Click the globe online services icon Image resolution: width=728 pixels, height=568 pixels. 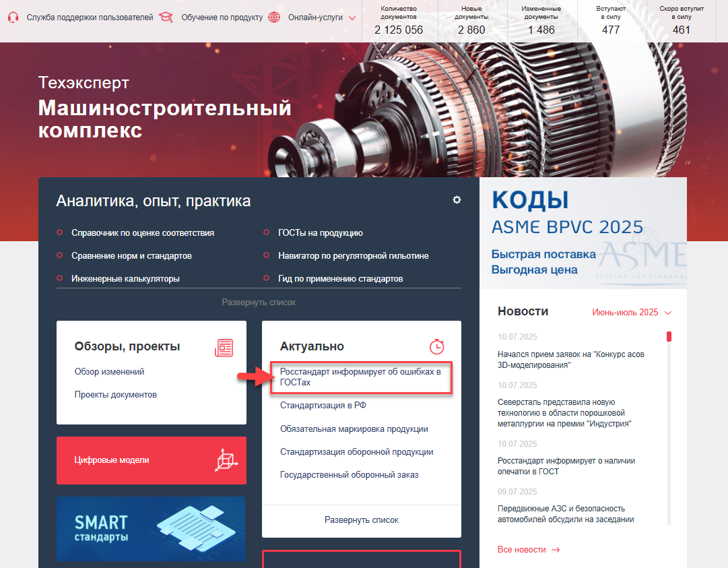tap(274, 18)
